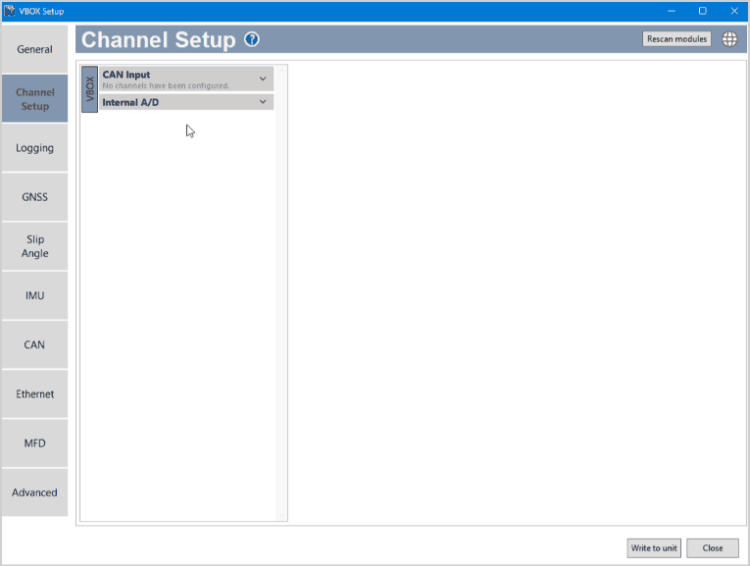The width and height of the screenshot is (750, 566).
Task: Go to the Logging tab
Action: pos(34,148)
